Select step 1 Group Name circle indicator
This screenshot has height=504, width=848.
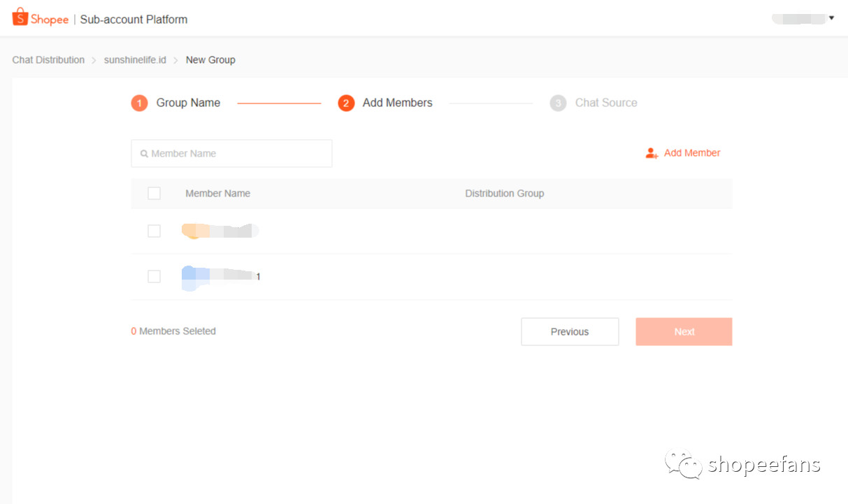coord(139,102)
